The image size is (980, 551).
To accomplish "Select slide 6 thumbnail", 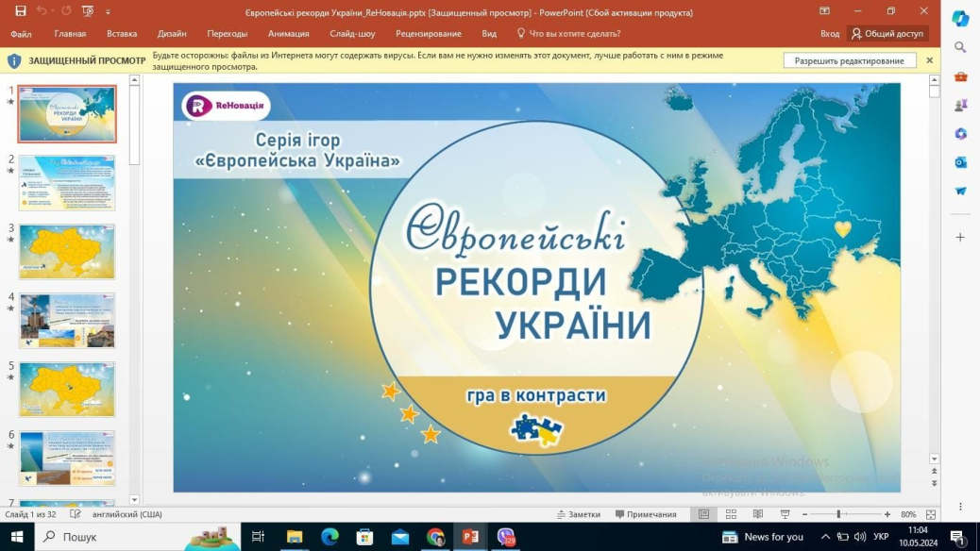I will coord(67,458).
